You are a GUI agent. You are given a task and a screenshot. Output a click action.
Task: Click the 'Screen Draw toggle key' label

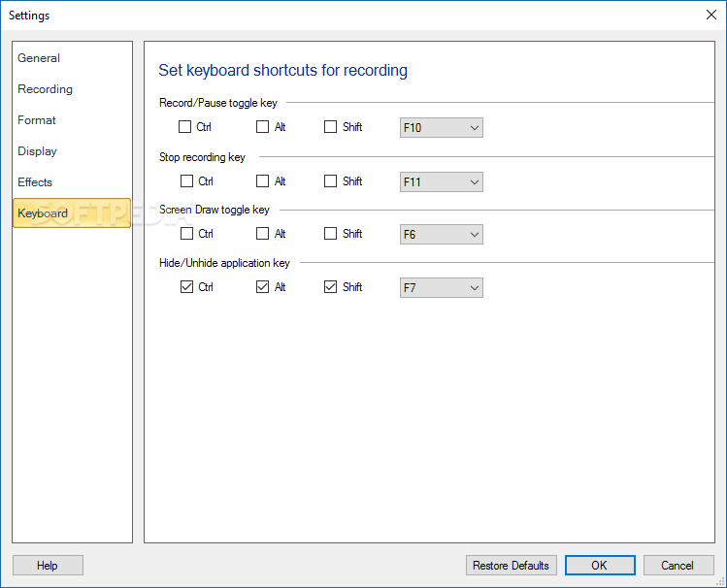click(x=215, y=210)
